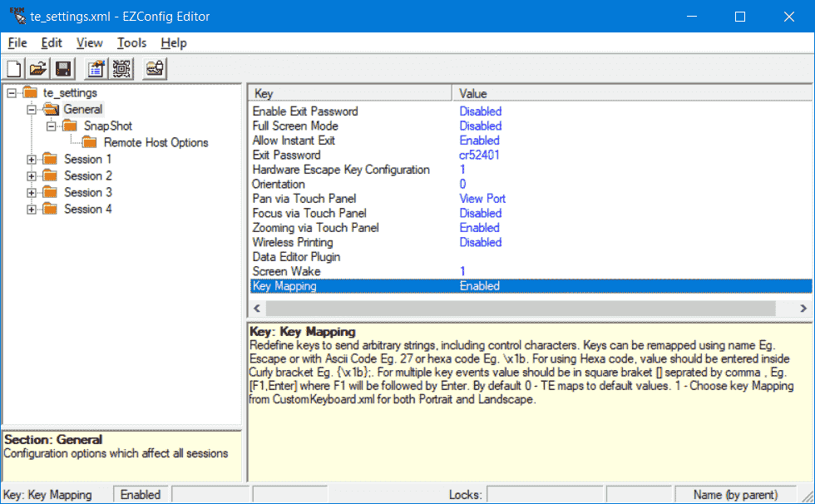
Task: Generate a configuration barcode
Action: coord(121,69)
